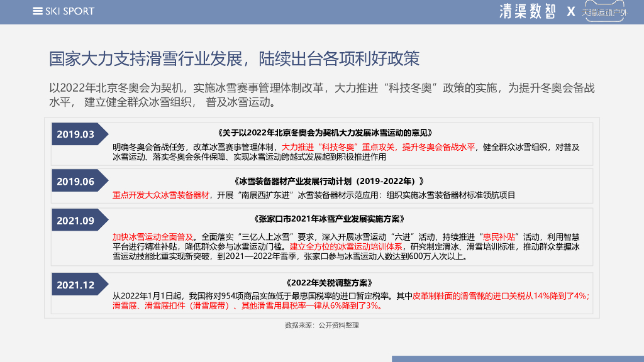Click the slide title 国家大力支持滑雪行业发展
This screenshot has height=362, width=644.
pos(146,58)
